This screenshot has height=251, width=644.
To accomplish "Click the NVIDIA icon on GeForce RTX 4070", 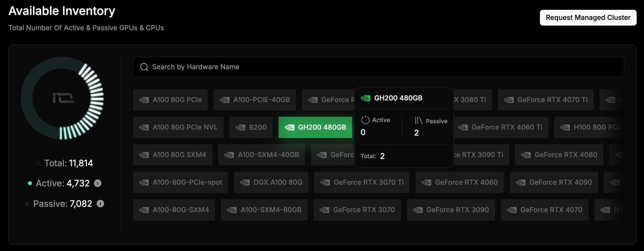I will coord(511,210).
